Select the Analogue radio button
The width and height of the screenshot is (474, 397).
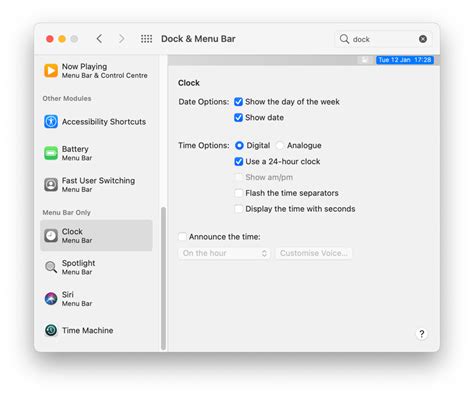[280, 145]
